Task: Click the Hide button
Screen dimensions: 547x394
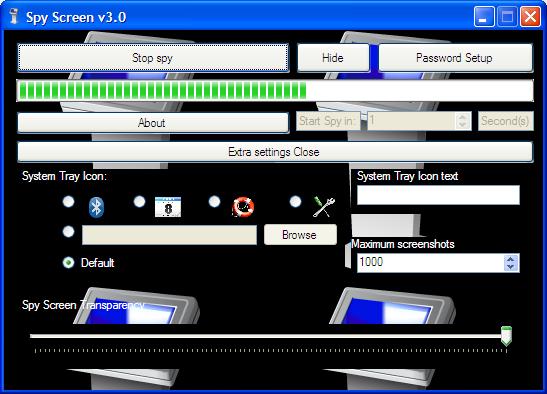Action: pos(333,58)
